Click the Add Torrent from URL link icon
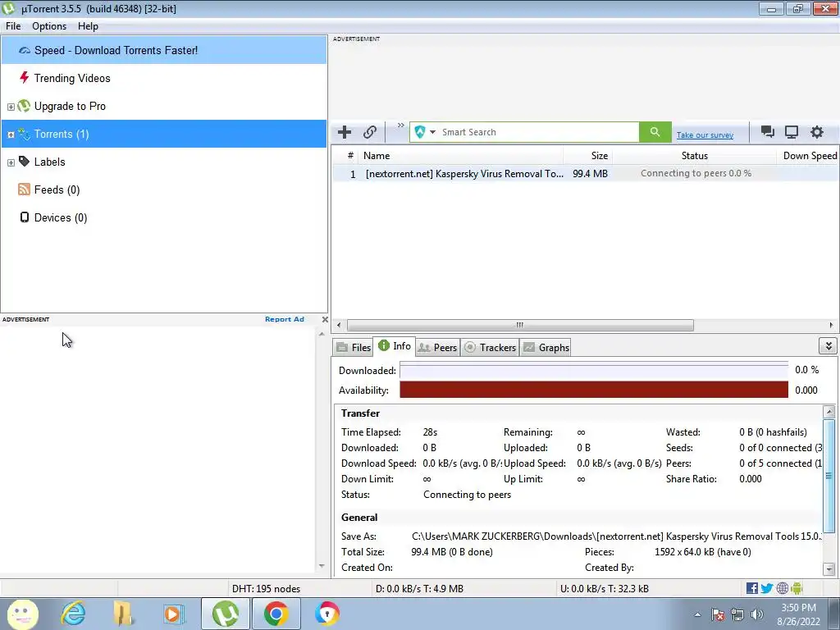840x630 pixels. pos(370,132)
